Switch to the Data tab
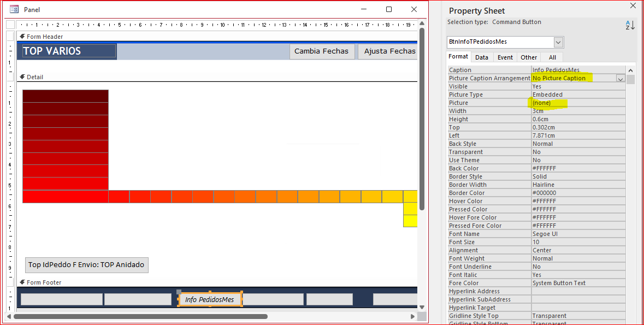The width and height of the screenshot is (644, 325). point(482,57)
